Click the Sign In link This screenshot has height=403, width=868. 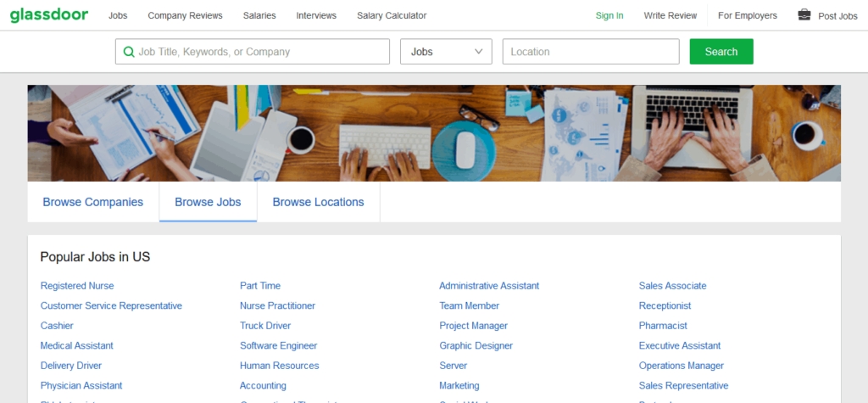tap(609, 15)
